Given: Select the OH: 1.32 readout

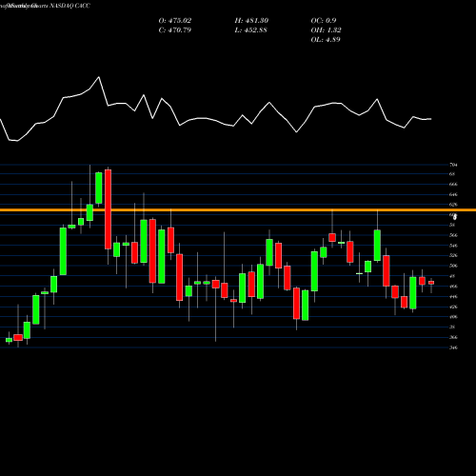Looking at the screenshot, I should [326, 30].
